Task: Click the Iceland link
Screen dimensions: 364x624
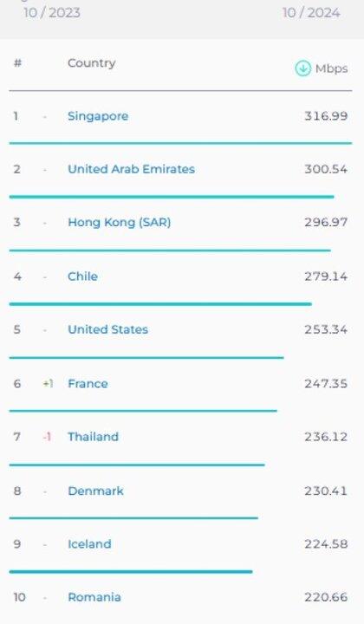Action: (x=89, y=544)
